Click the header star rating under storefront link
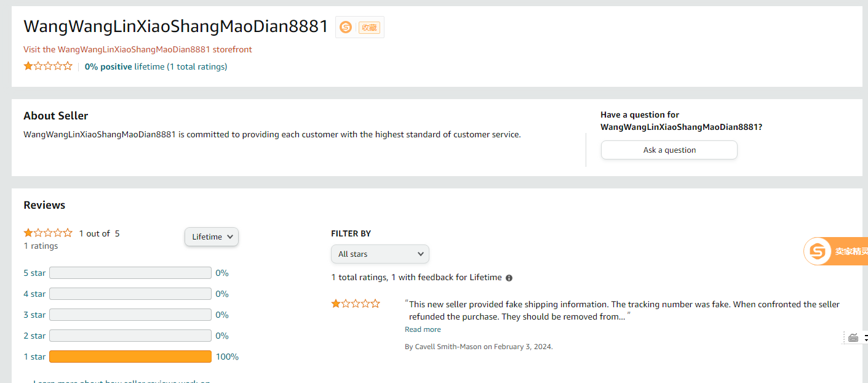868x383 pixels. click(x=48, y=67)
